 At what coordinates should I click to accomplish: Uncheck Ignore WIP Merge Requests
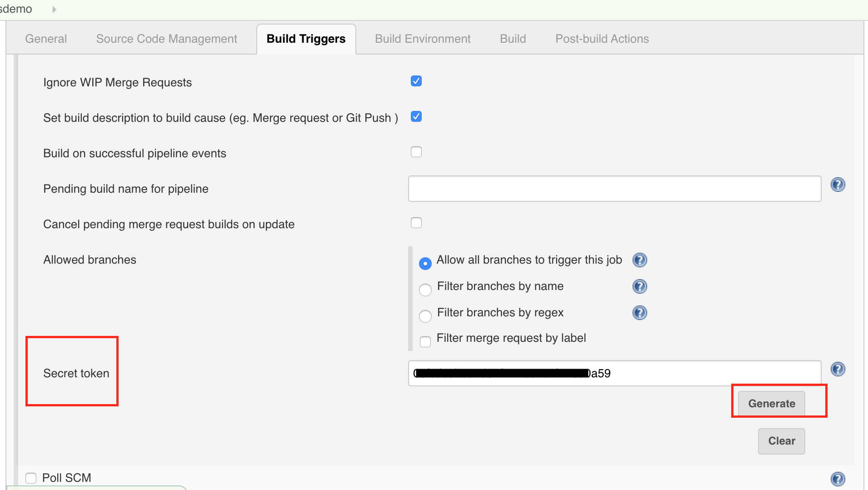(x=416, y=81)
